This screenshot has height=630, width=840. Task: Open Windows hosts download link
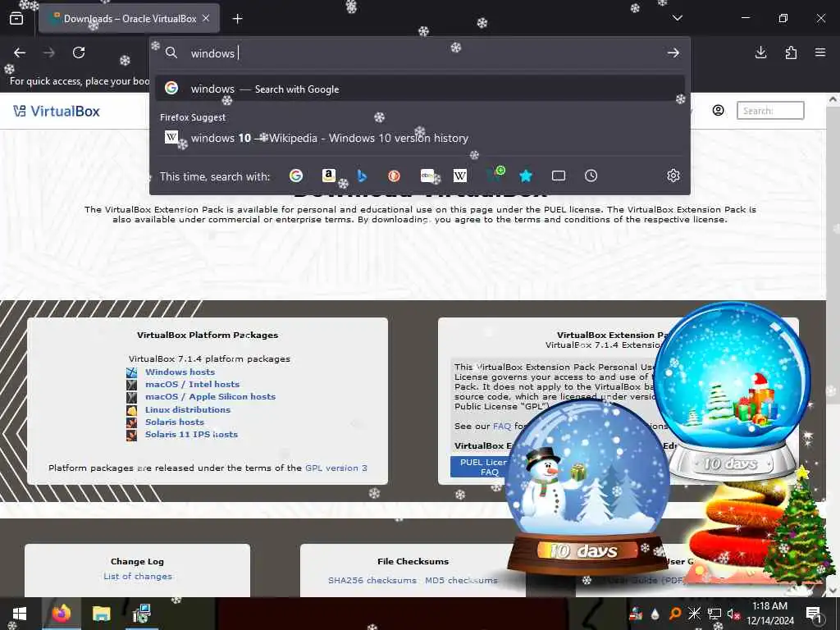coord(180,372)
